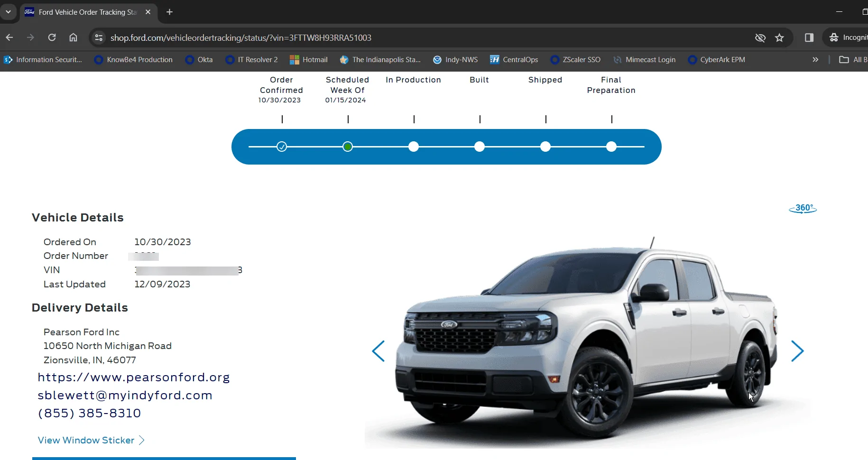Open the Mimecast Login bookmark
868x460 pixels.
point(644,60)
